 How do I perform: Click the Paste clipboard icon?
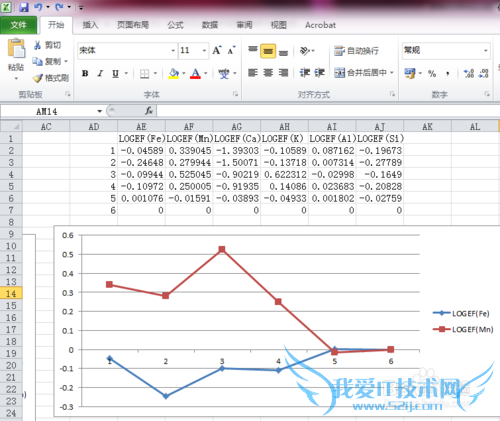tap(16, 48)
